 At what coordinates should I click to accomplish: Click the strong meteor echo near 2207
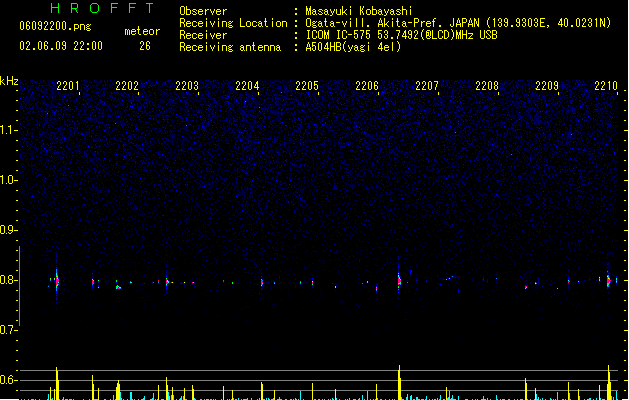click(x=399, y=279)
